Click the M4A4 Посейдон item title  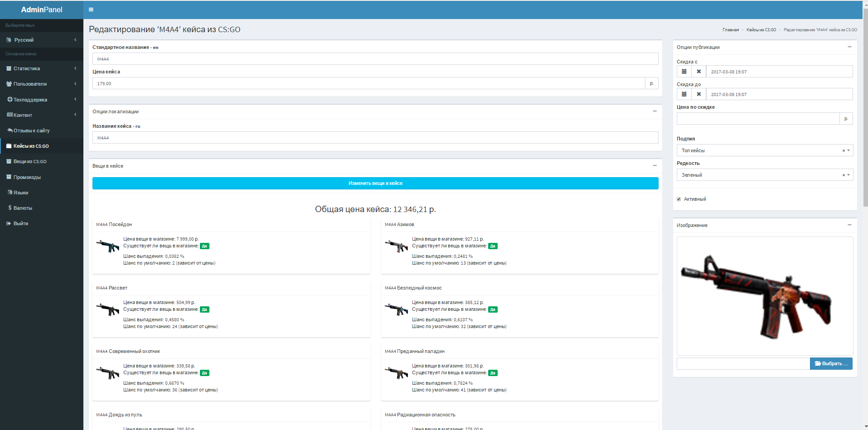coord(114,225)
